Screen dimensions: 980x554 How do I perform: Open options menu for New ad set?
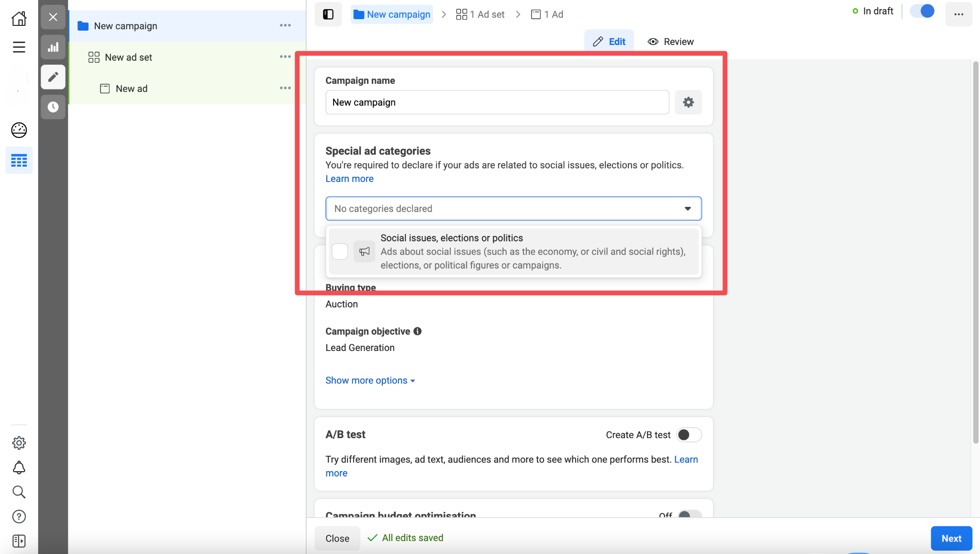click(x=285, y=57)
